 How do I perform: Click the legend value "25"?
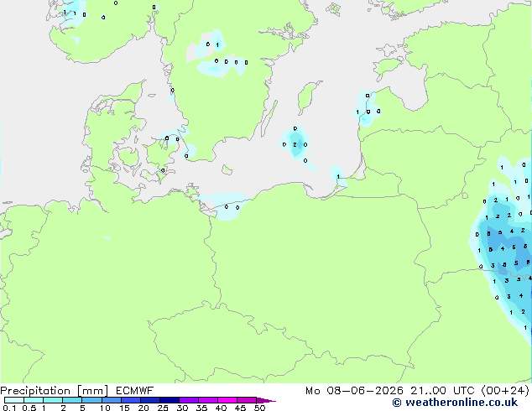point(163,408)
